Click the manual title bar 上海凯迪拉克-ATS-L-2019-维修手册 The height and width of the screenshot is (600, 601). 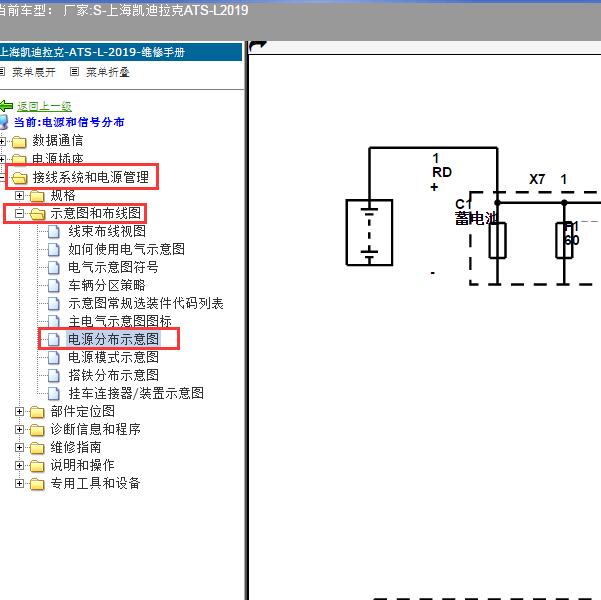click(121, 52)
